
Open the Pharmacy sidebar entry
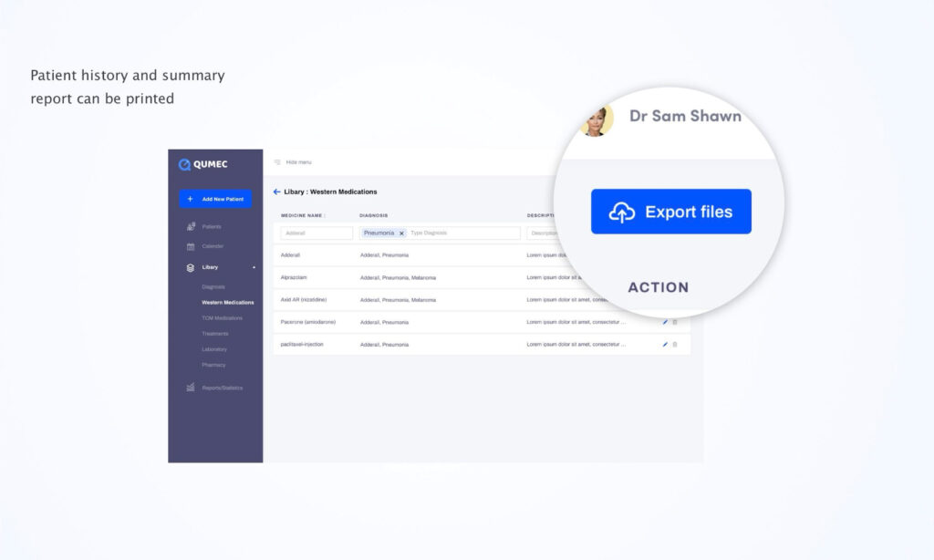tap(214, 365)
